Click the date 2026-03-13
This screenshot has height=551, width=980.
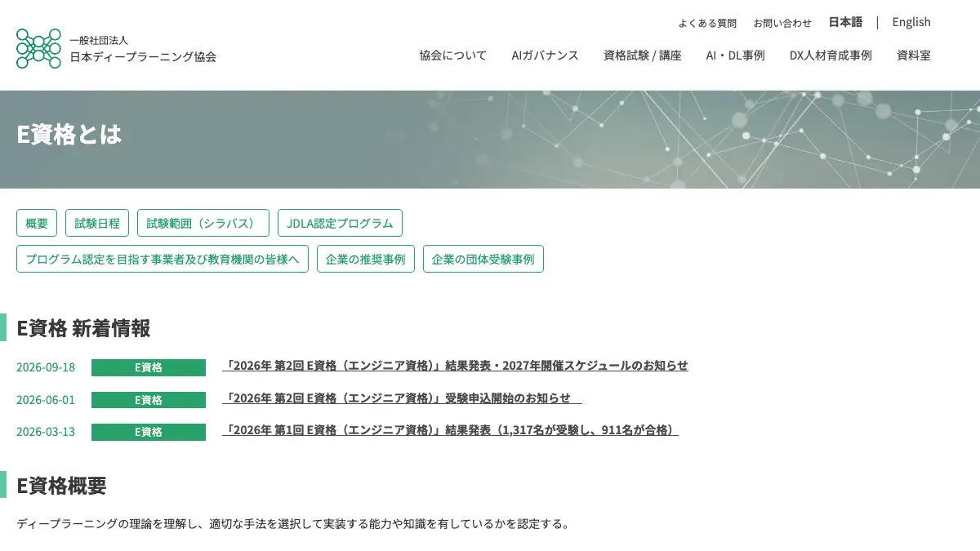pyautogui.click(x=46, y=432)
